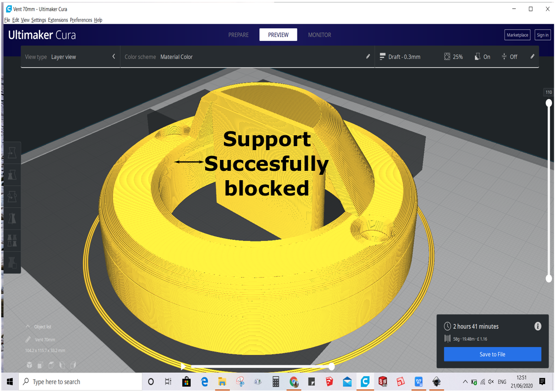Viewport: 555px width, 392px height.
Task: Click the 104.2 x 115.7 x 33.2 mm dimensions
Action: 45,351
